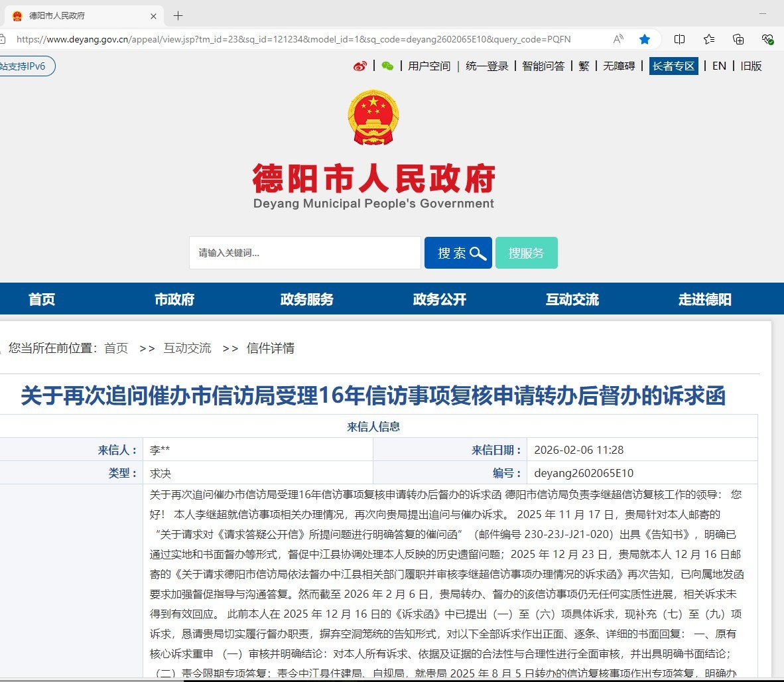Toggle 繁 traditional Chinese mode

pos(584,66)
